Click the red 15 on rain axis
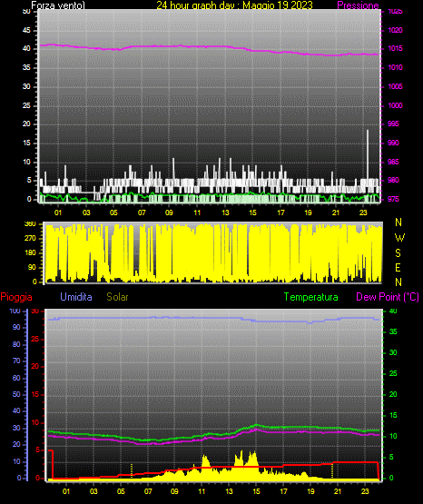 35,394
